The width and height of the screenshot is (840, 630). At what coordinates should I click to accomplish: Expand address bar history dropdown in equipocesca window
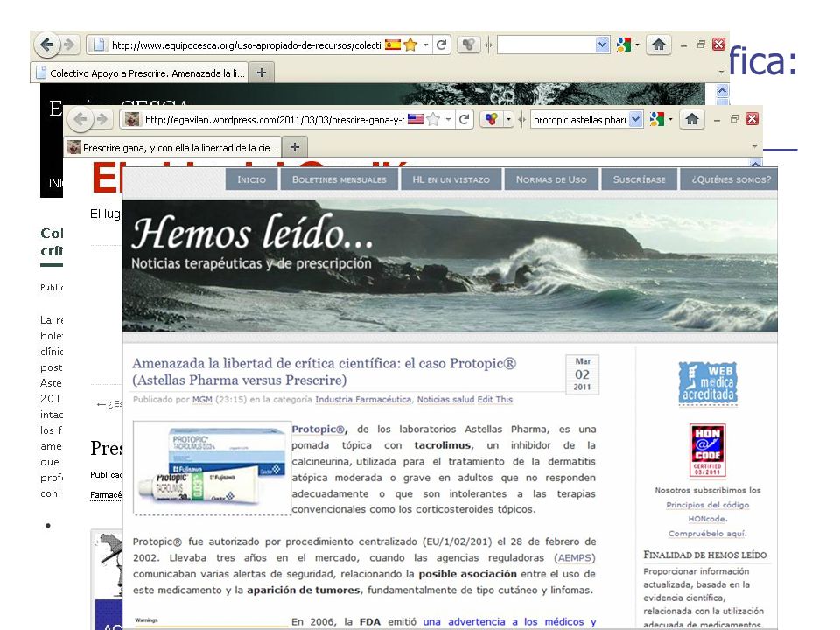425,45
